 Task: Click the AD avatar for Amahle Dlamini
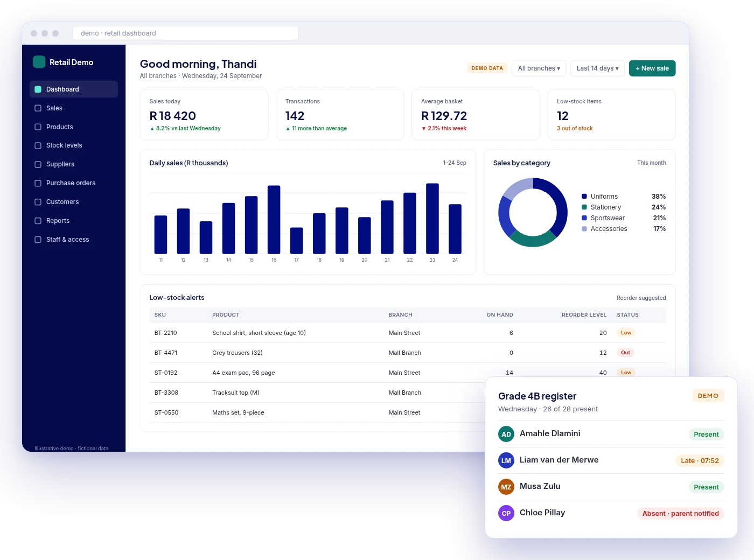pyautogui.click(x=506, y=434)
